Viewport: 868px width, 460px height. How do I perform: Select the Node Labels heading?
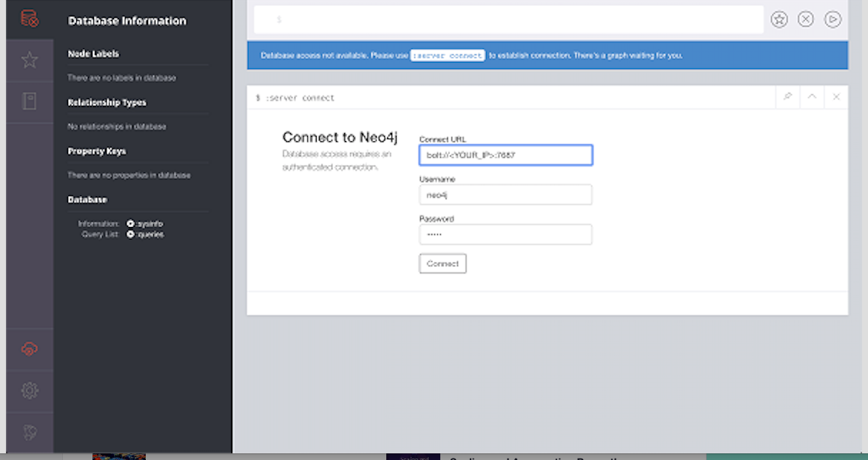click(93, 54)
